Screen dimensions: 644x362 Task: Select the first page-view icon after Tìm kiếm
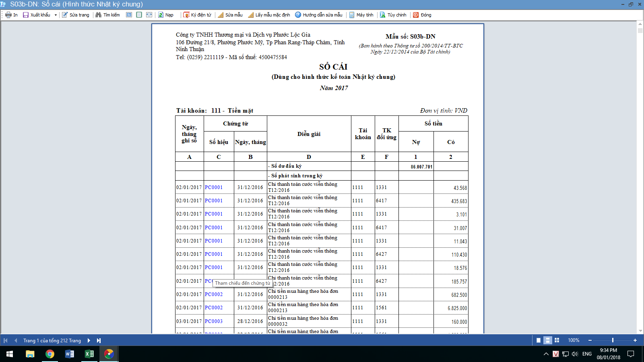[x=129, y=15]
